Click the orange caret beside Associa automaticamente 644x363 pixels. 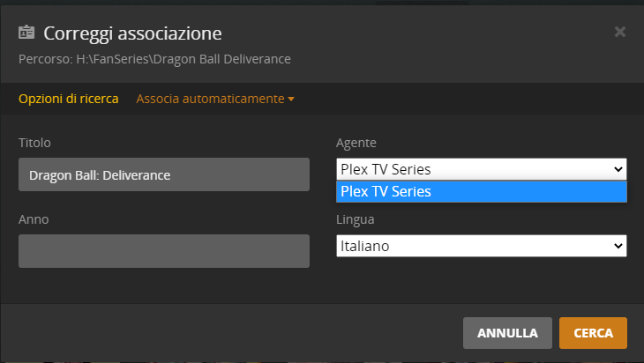290,100
